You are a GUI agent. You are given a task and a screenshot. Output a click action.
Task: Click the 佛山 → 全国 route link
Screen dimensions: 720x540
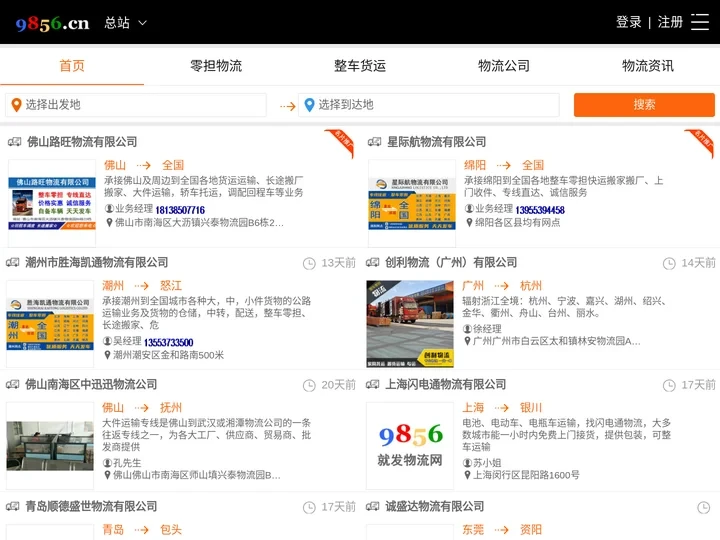pos(144,165)
